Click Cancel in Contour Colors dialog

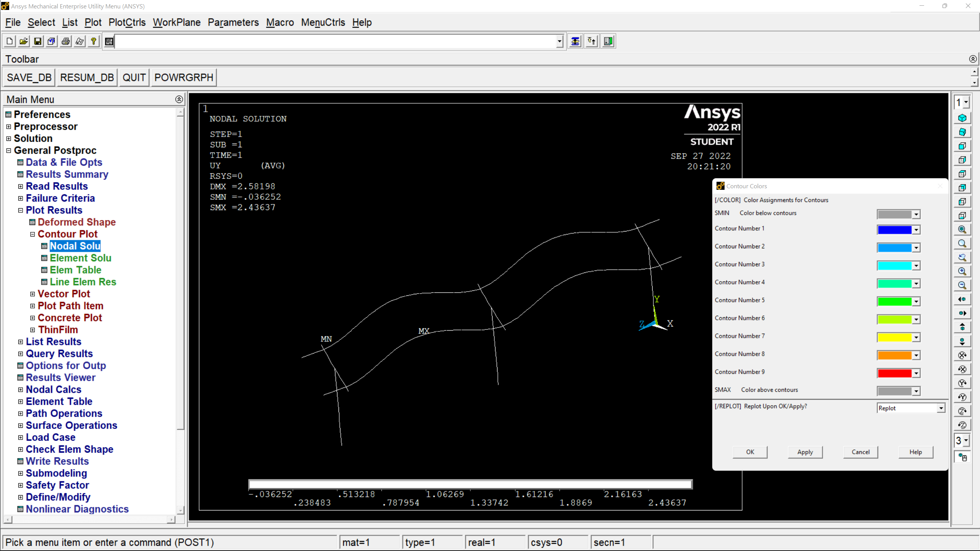point(861,452)
